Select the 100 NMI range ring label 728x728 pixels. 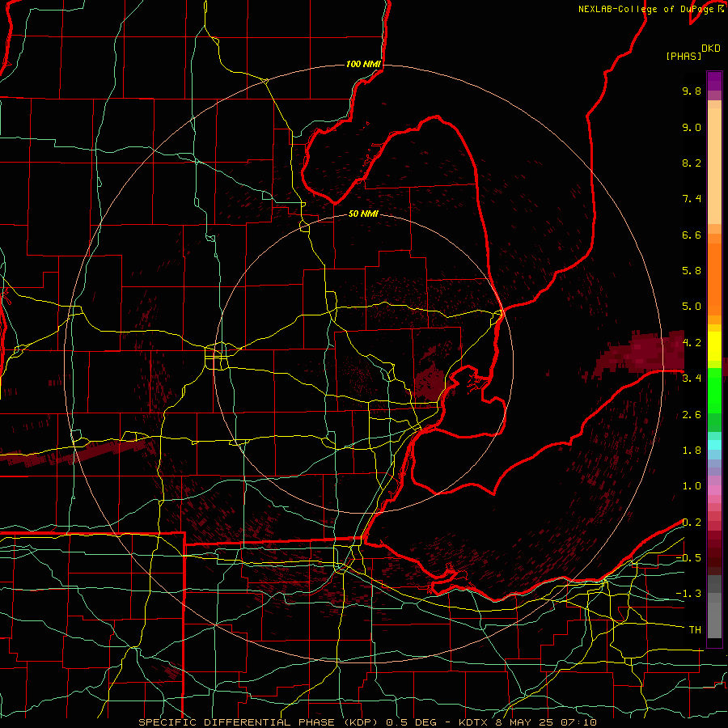363,64
